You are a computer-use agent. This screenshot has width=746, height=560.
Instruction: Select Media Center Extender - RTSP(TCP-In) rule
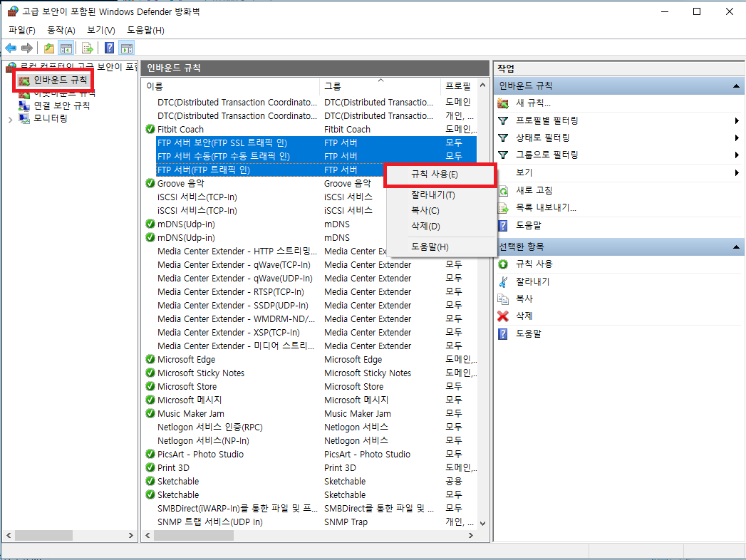click(x=309, y=291)
